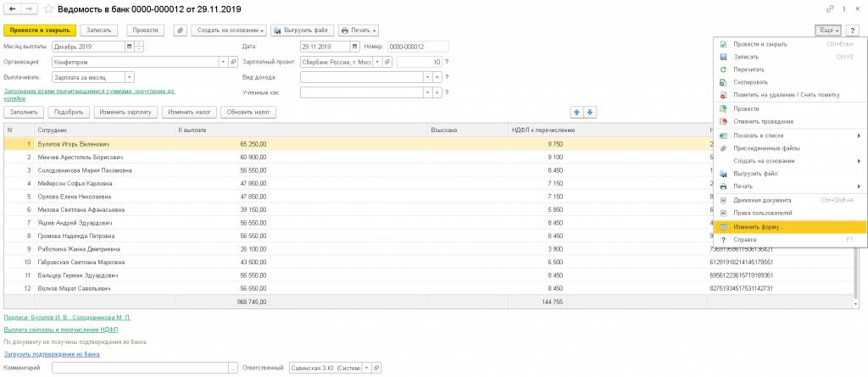Click Выгрузить файл toolbar button

(303, 30)
